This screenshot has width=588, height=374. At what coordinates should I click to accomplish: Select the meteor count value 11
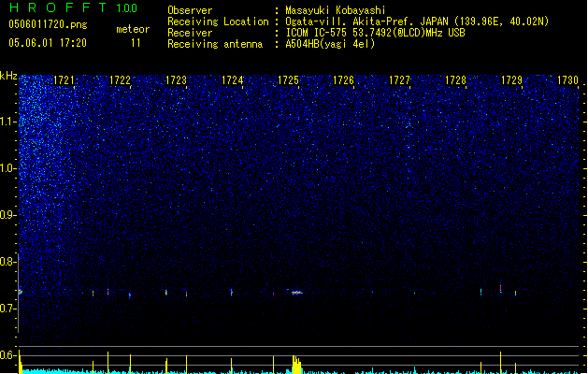[x=136, y=43]
